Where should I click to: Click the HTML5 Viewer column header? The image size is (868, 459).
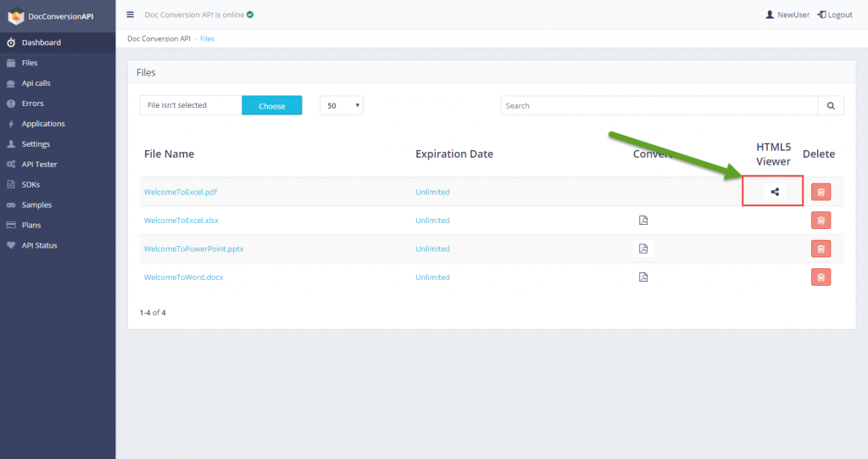pyautogui.click(x=773, y=154)
